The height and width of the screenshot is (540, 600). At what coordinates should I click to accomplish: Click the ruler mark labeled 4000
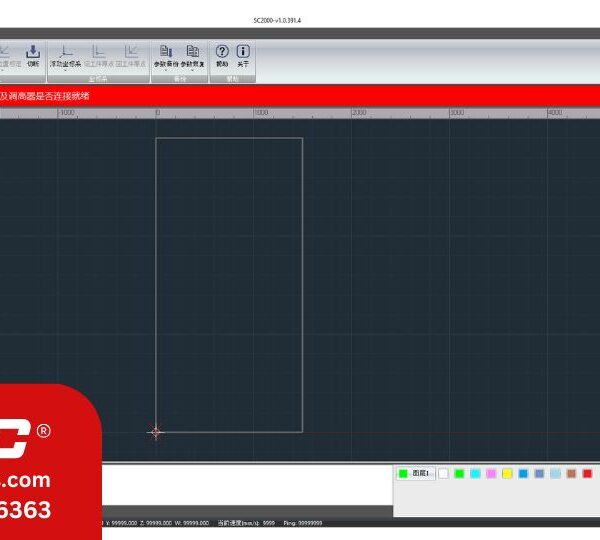click(555, 113)
